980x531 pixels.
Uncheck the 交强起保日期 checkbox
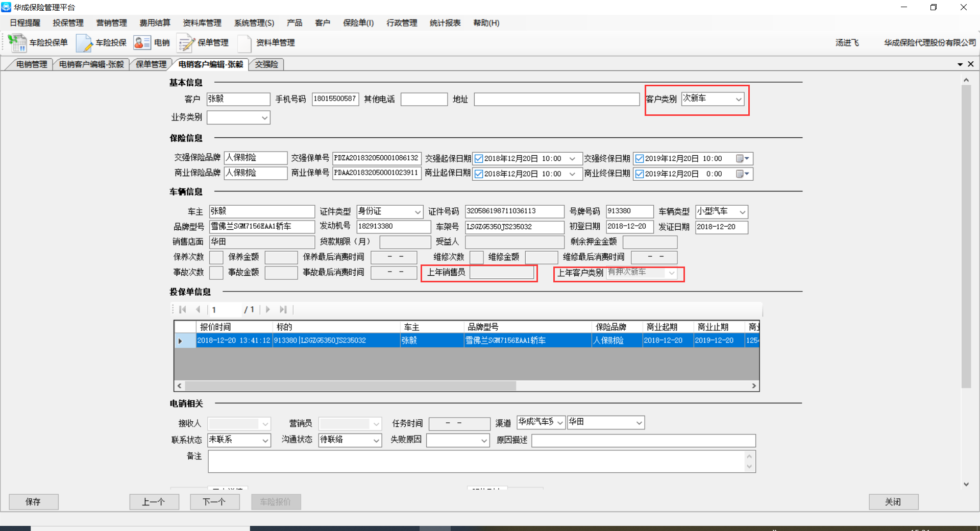pos(479,159)
